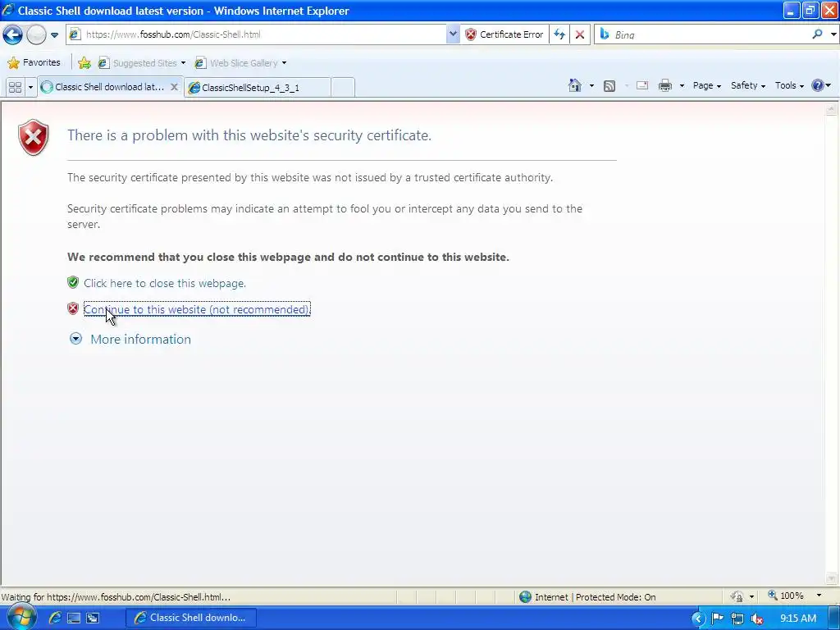Switch to the ClassicShellSetup_4_3_1 tab

tap(257, 87)
